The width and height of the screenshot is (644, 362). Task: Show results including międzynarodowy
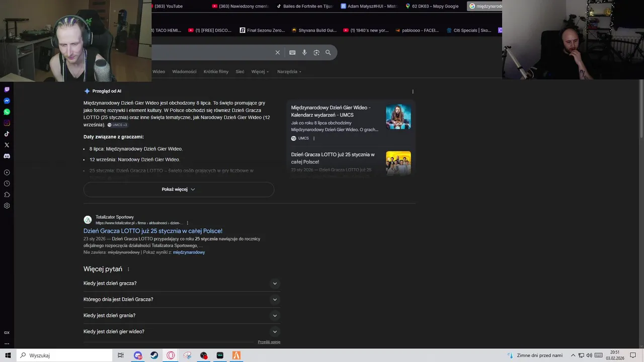pos(189,252)
